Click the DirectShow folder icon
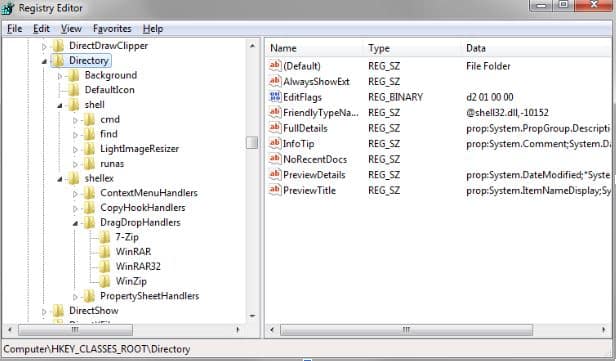 (x=59, y=311)
